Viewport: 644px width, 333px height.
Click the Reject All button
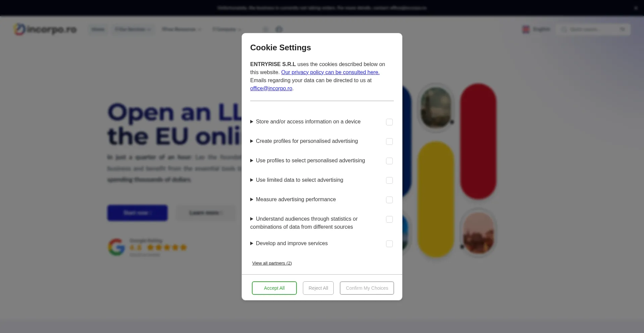[x=318, y=288]
